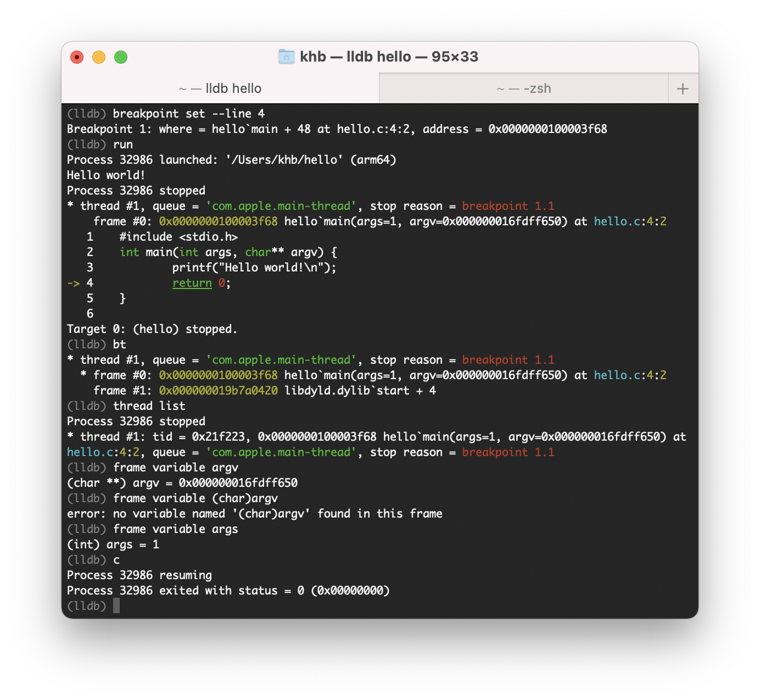Click the printf("Hello world!\n") source line
The height and width of the screenshot is (700, 760).
pos(254,268)
